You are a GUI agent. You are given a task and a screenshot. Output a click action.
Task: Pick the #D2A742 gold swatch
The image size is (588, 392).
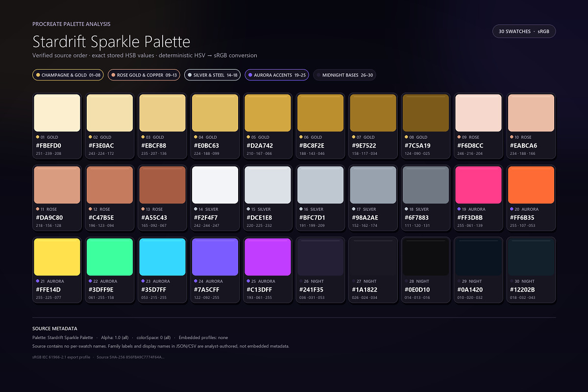pyautogui.click(x=268, y=113)
